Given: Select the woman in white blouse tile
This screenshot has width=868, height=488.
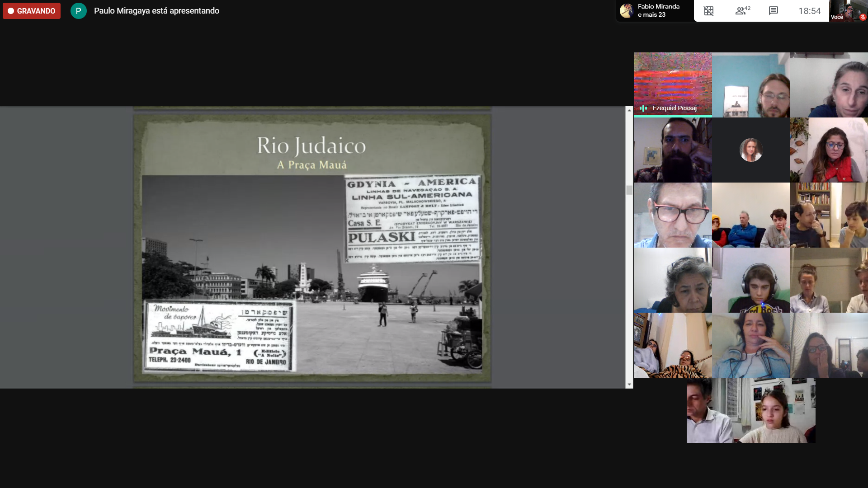Looking at the screenshot, I should (x=829, y=280).
